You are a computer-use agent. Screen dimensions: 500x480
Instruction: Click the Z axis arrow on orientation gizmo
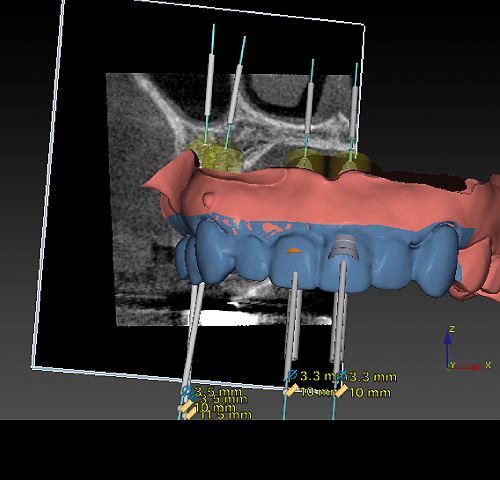point(448,337)
